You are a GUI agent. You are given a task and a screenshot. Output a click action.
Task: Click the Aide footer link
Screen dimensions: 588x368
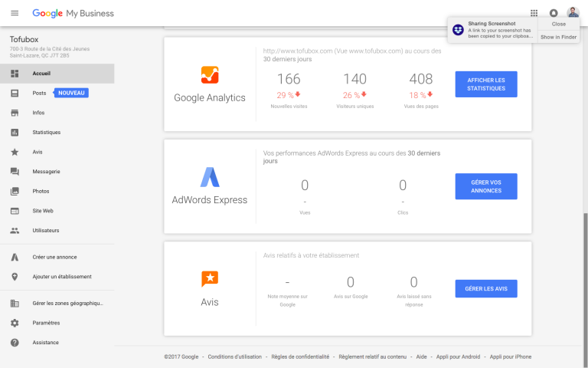[x=421, y=356]
